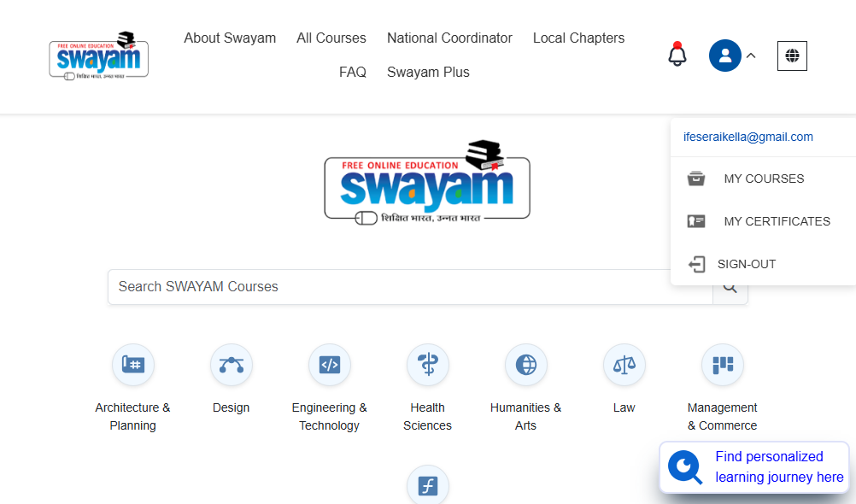Click the personalized journey magnifier icon

(x=684, y=467)
